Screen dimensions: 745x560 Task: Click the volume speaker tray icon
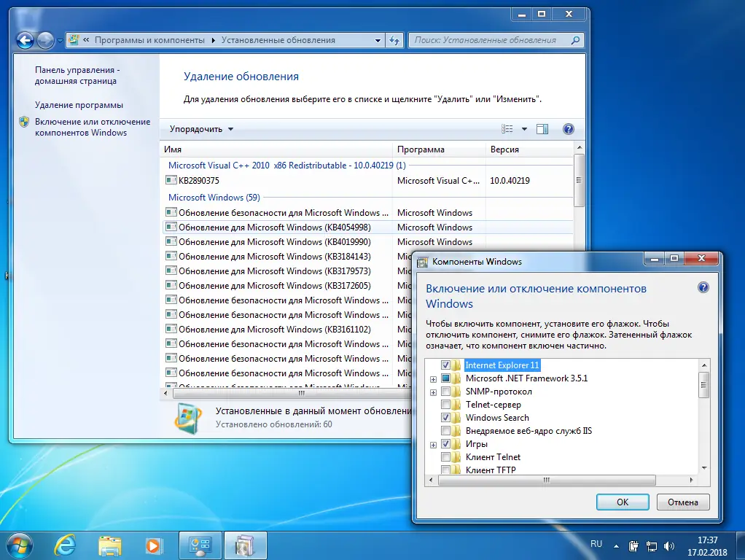(669, 546)
